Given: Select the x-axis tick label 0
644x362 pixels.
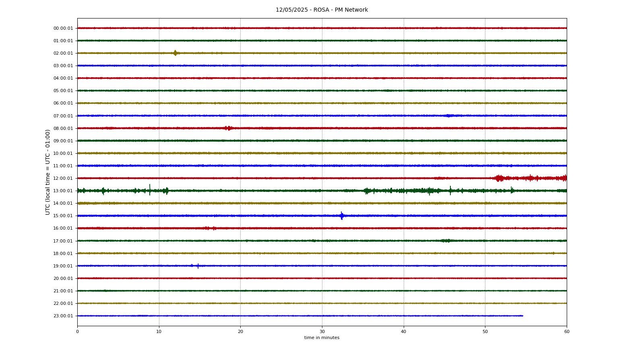Looking at the screenshot, I should 77,331.
